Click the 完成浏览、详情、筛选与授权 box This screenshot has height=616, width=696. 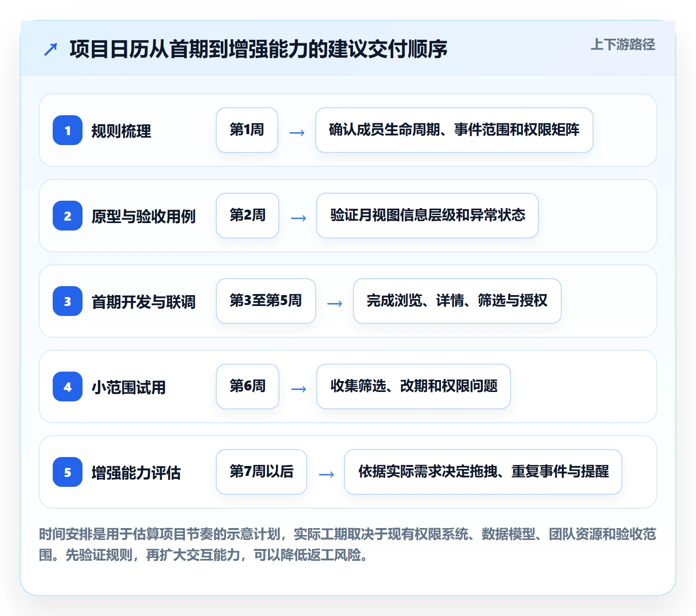[457, 301]
